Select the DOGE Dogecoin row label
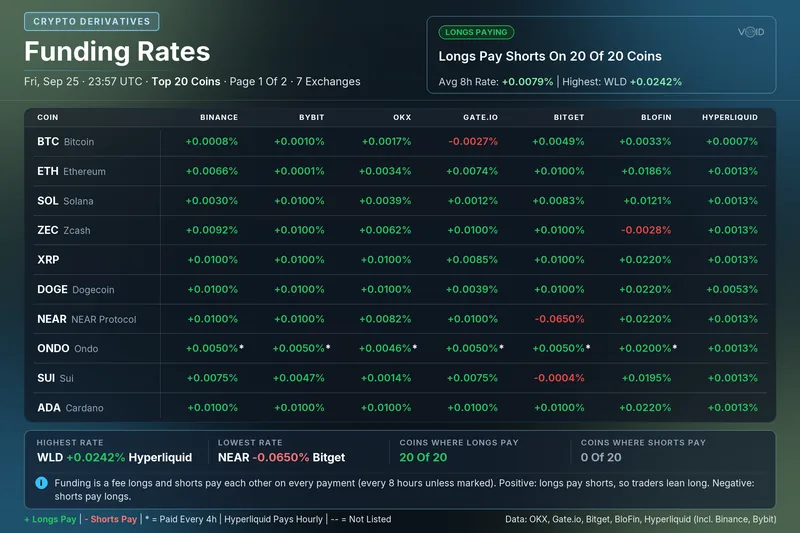The height and width of the screenshot is (533, 800). [x=76, y=289]
